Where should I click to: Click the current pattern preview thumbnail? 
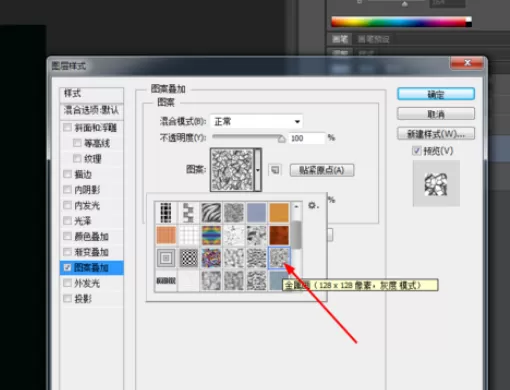(232, 170)
